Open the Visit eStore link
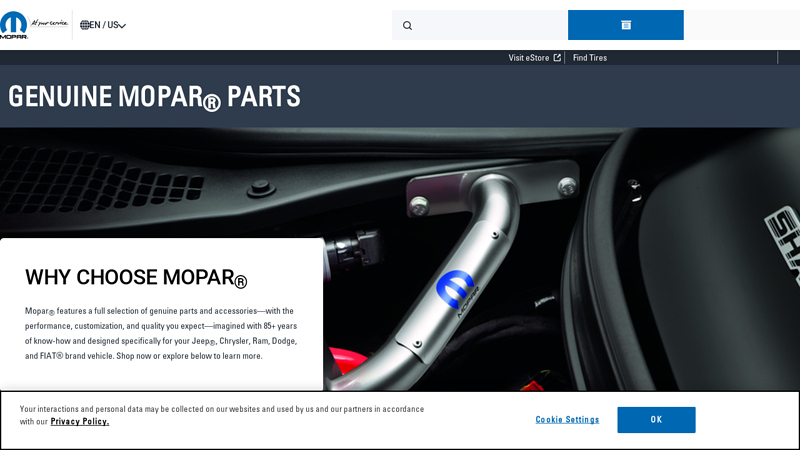This screenshot has height=450, width=800. (x=534, y=58)
